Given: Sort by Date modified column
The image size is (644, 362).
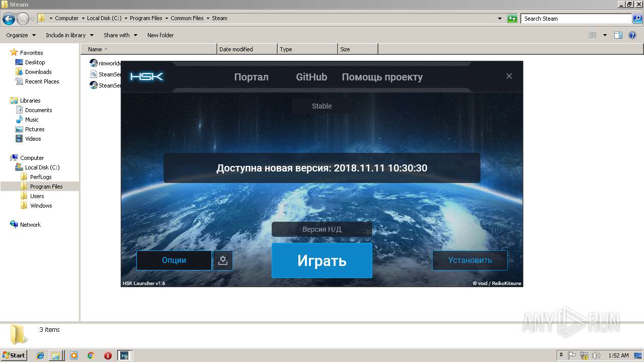Looking at the screenshot, I should coord(247,49).
